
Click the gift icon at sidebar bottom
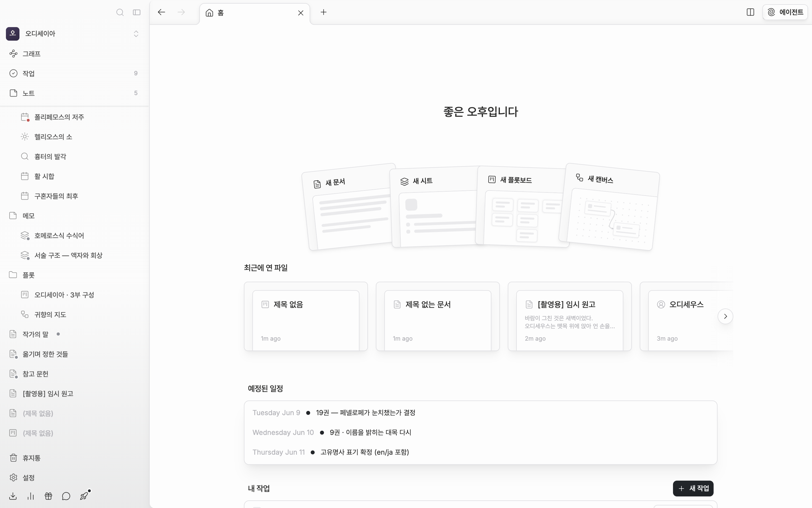(48, 496)
